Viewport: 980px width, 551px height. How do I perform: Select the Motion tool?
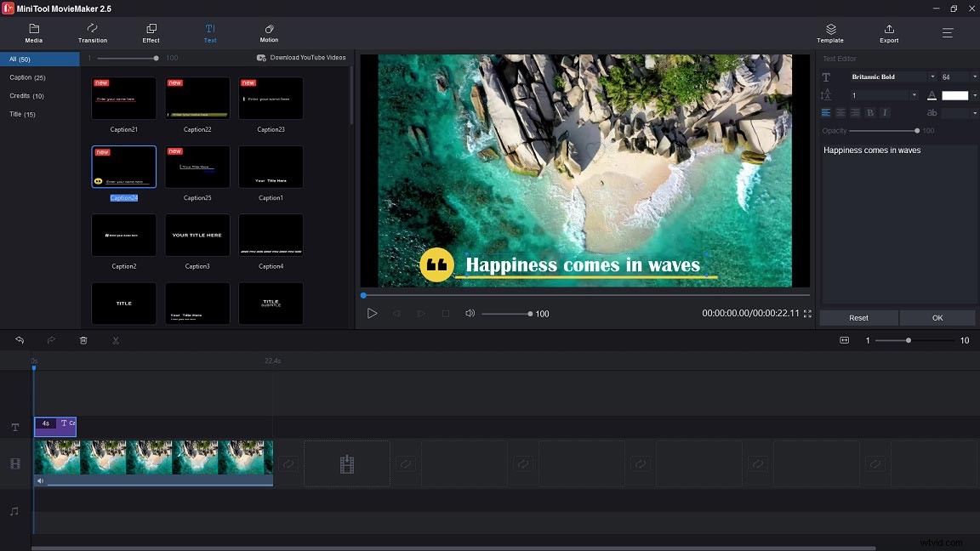pyautogui.click(x=269, y=34)
